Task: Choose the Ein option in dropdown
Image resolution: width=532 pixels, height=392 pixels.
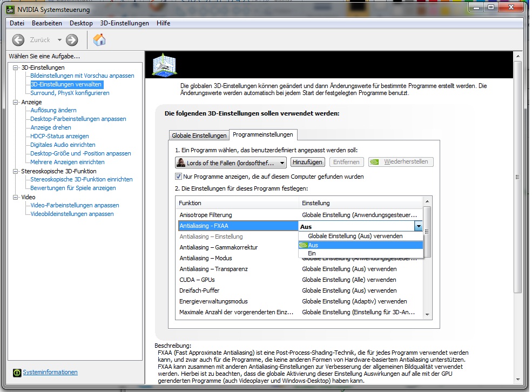Action: coord(361,253)
